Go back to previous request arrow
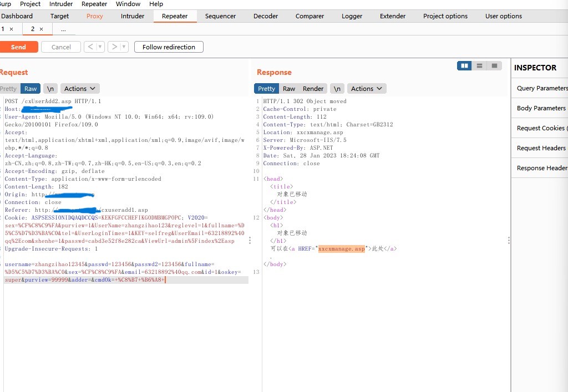Image resolution: width=568 pixels, height=392 pixels. 90,47
